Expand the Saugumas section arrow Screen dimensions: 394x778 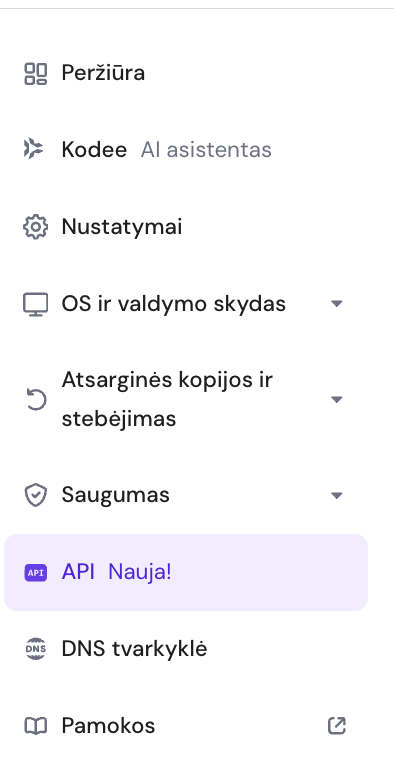tap(337, 495)
